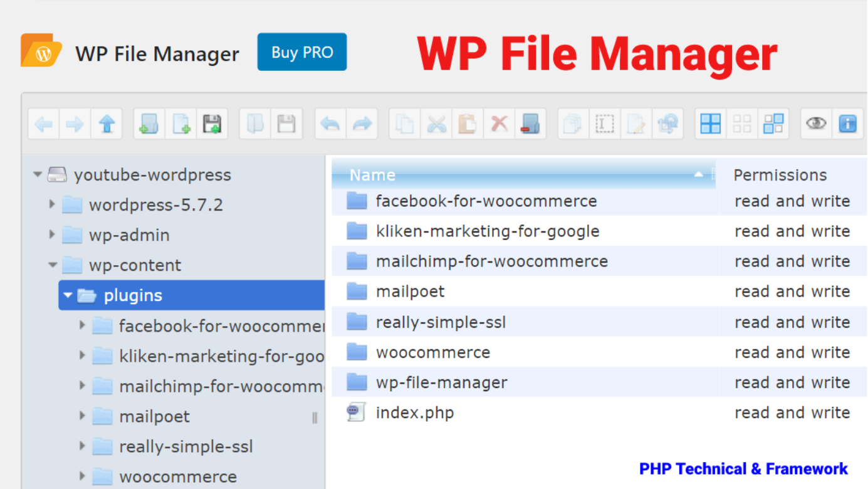Collapse the wp-content folder
Viewport: 868px width, 489px height.
click(52, 265)
